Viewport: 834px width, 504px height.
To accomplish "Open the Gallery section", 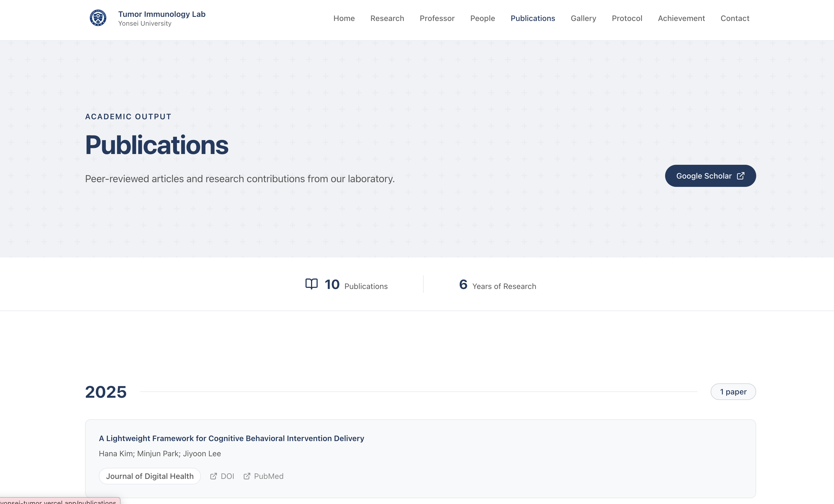I will click(x=583, y=18).
